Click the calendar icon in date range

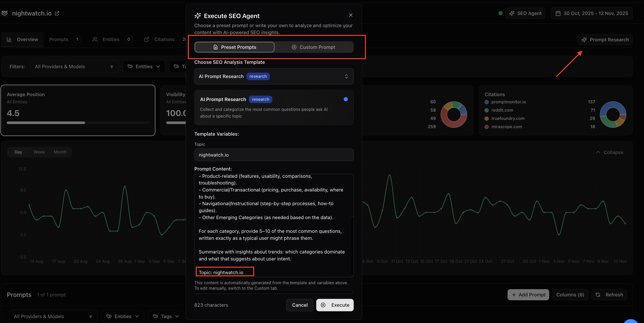(x=558, y=13)
